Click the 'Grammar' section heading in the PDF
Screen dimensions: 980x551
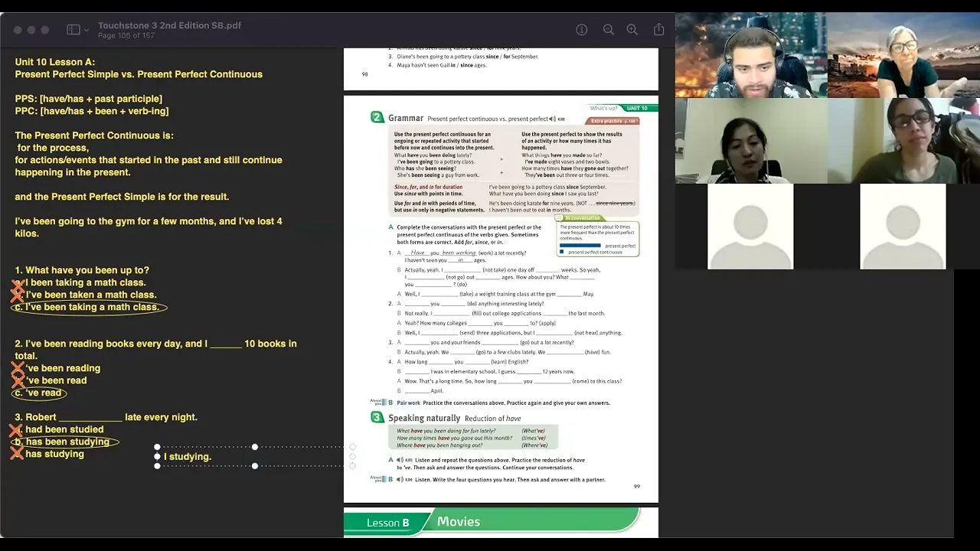[x=406, y=119]
